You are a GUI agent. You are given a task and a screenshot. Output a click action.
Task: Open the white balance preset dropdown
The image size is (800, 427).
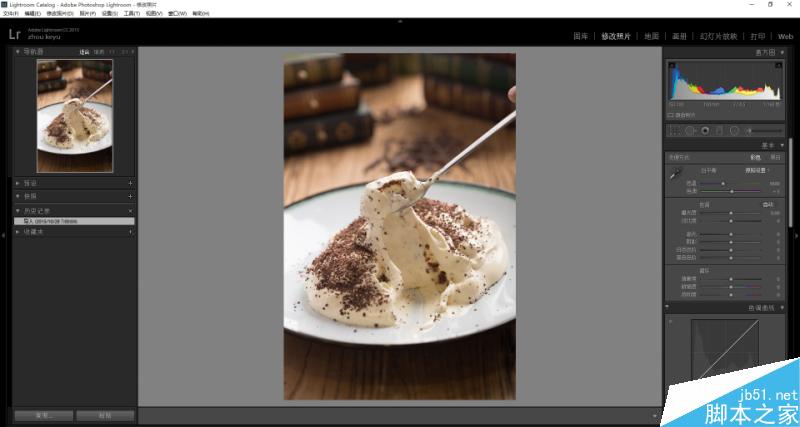[757, 170]
